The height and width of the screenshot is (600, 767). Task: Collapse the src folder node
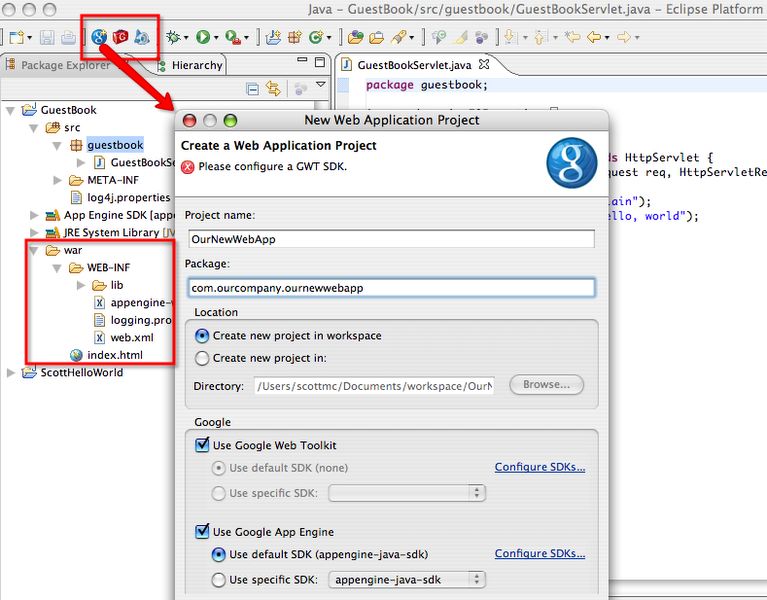(x=33, y=129)
